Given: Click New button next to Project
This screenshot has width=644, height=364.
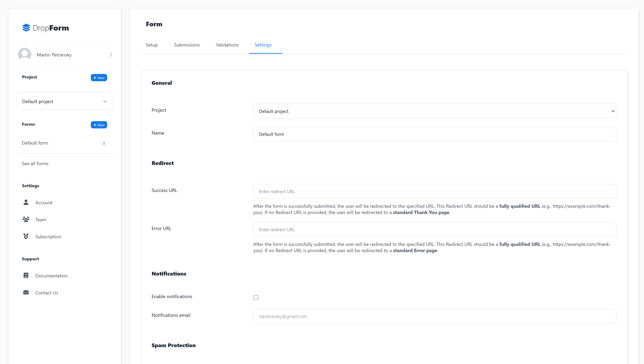Looking at the screenshot, I should coord(99,78).
